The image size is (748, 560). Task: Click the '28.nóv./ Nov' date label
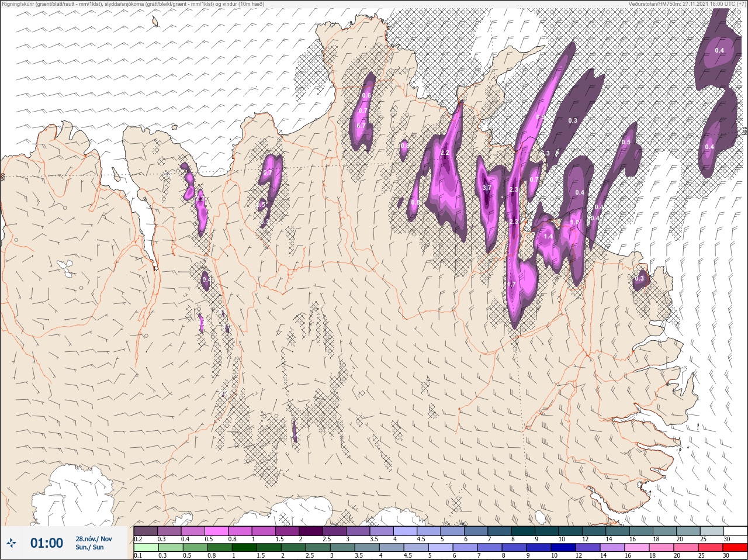tap(93, 539)
